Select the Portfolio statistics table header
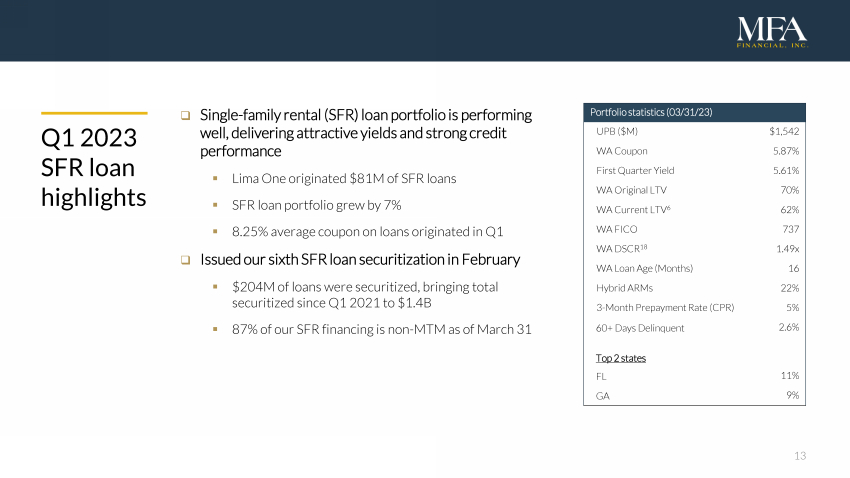This screenshot has height=478, width=850. (693, 111)
